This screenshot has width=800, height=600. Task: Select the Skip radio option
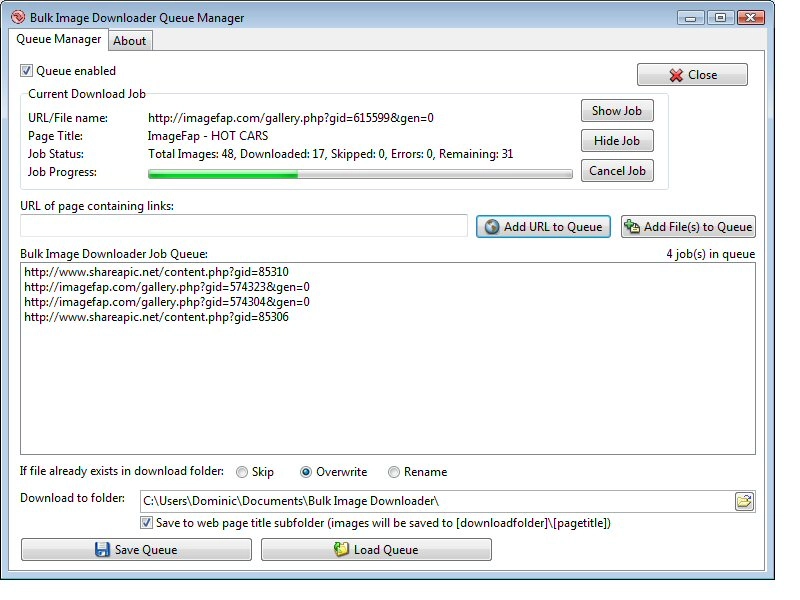tap(242, 472)
